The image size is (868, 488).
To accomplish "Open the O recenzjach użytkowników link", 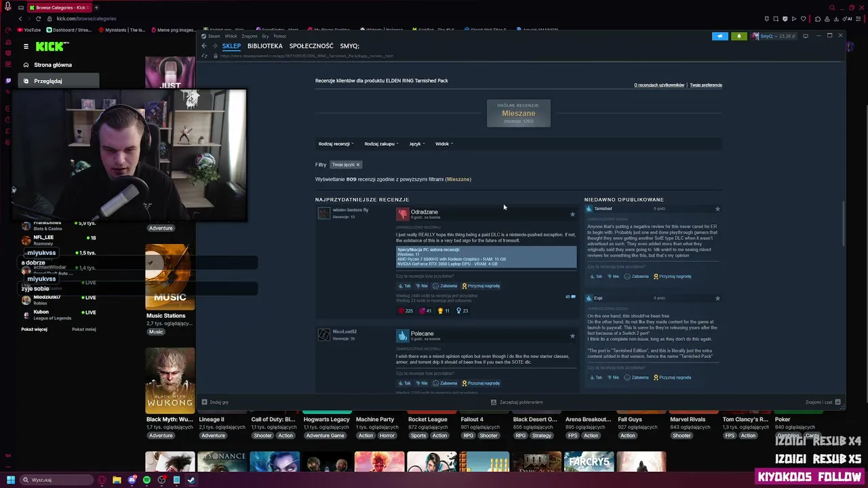I will (x=659, y=85).
